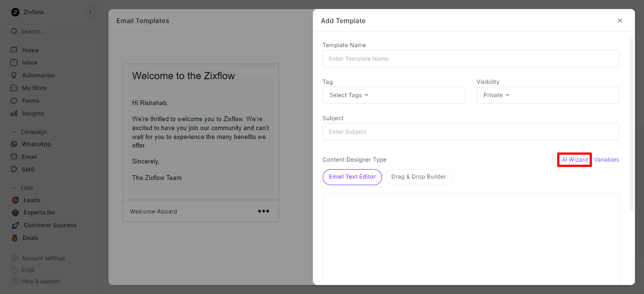Click the Zixflow logo icon
The width and height of the screenshot is (644, 294).
[x=16, y=12]
